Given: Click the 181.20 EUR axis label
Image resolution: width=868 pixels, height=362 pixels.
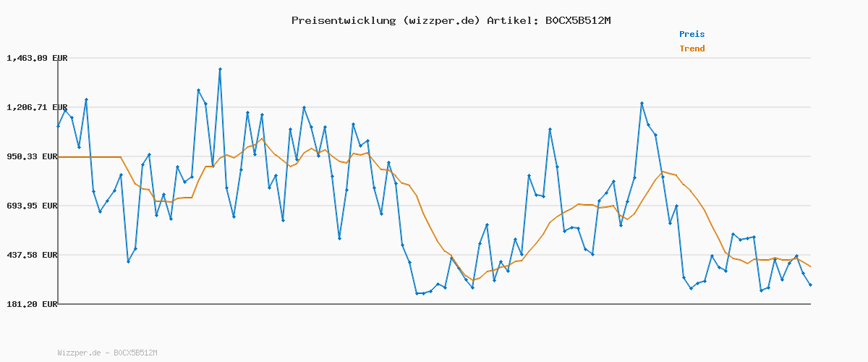Looking at the screenshot, I should coord(32,304).
